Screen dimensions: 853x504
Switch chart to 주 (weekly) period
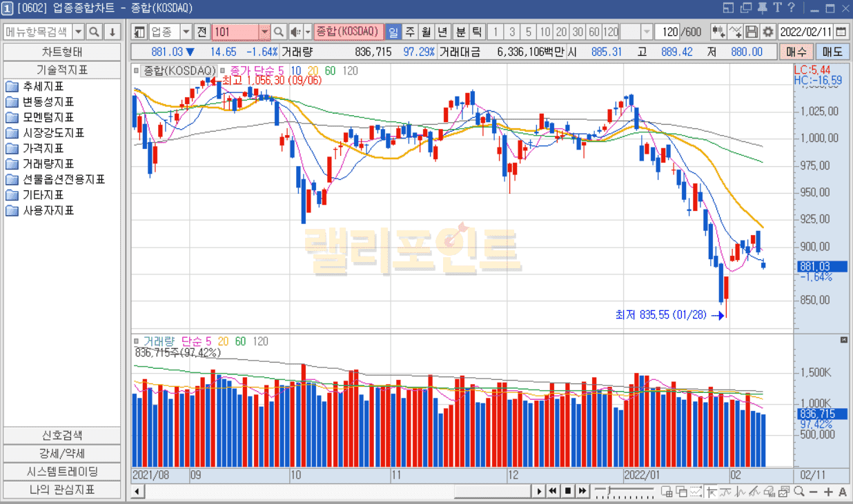[x=409, y=32]
